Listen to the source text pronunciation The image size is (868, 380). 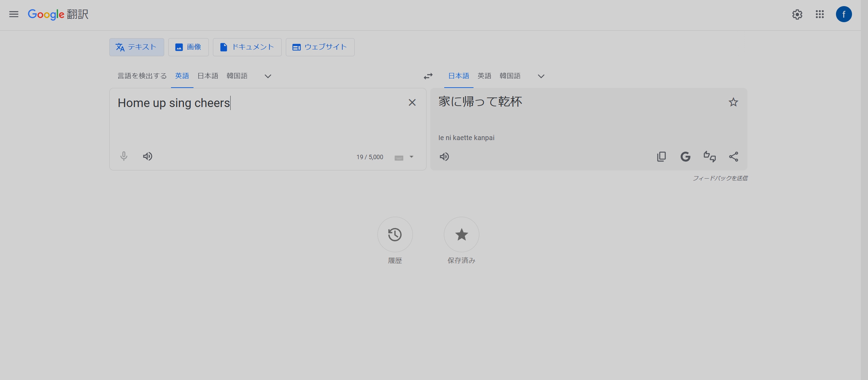[x=148, y=156]
